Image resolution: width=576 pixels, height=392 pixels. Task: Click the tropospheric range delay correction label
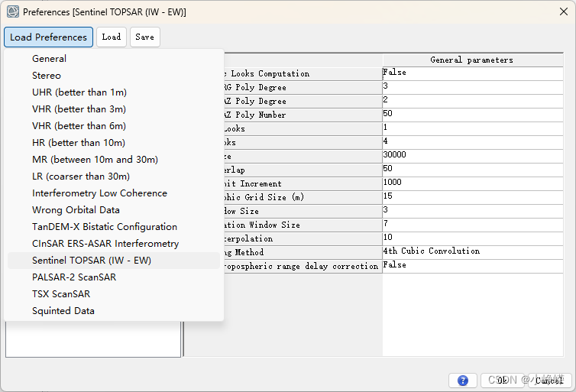tap(303, 266)
